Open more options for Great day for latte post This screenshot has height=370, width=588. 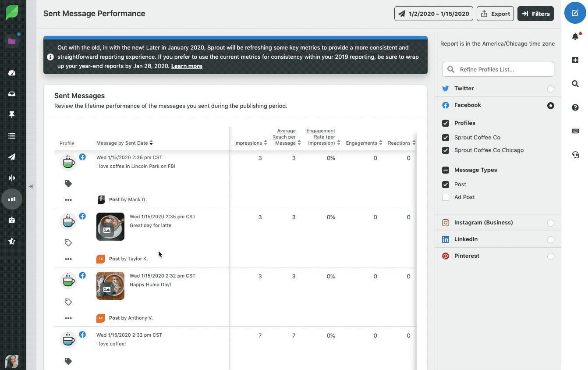point(68,259)
